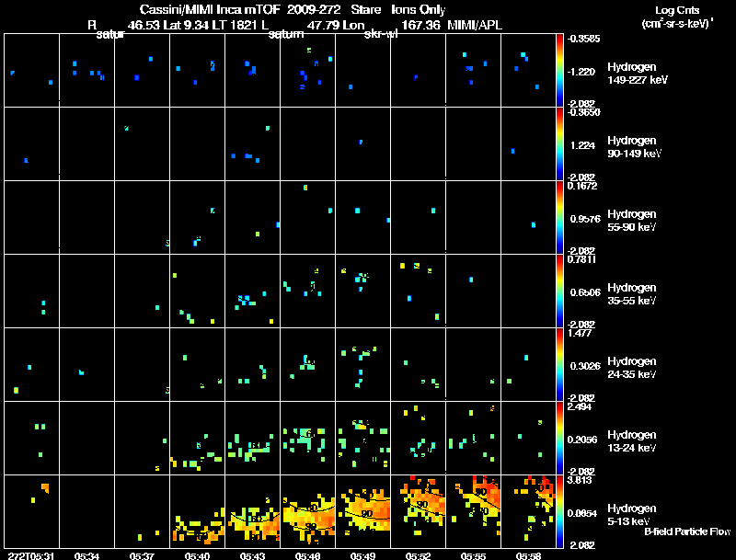The image size is (736, 560).
Task: Open the 13-24 keV image panel at 05:46
Action: (x=308, y=438)
